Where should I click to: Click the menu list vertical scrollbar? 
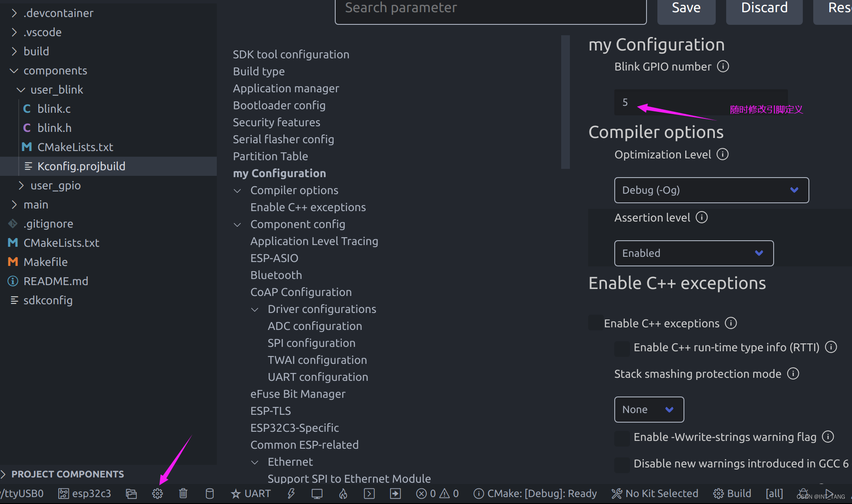point(566,102)
